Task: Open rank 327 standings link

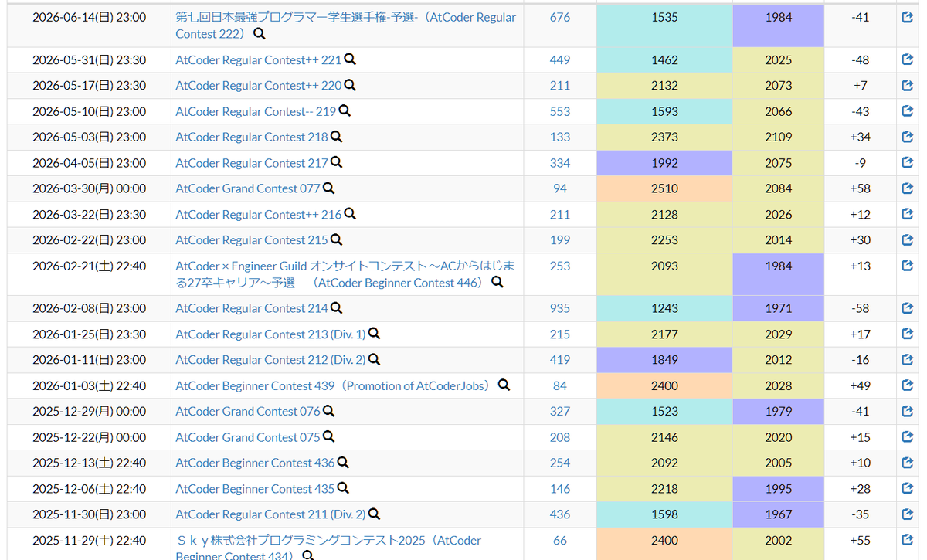Action: pyautogui.click(x=560, y=411)
